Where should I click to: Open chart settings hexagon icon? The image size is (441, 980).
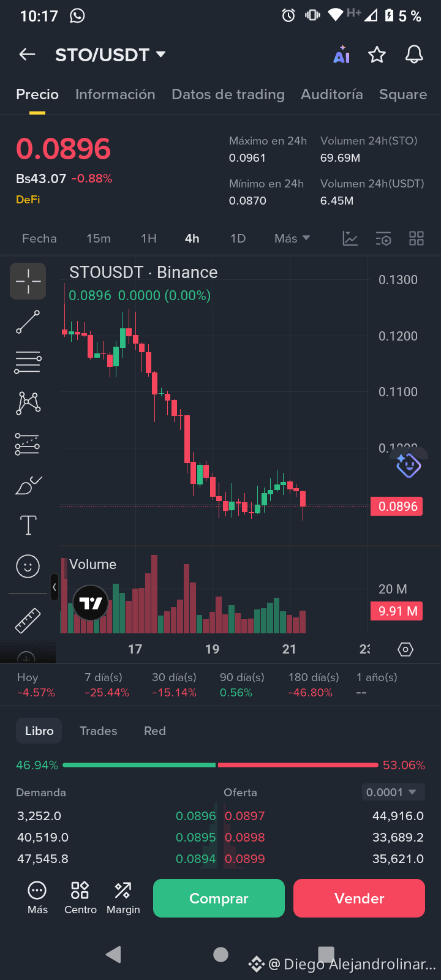(x=405, y=649)
